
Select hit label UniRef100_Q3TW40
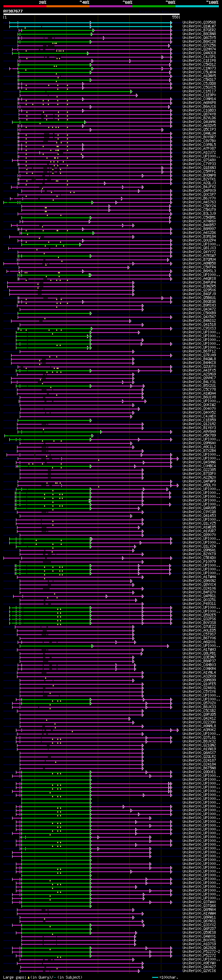point(199,902)
